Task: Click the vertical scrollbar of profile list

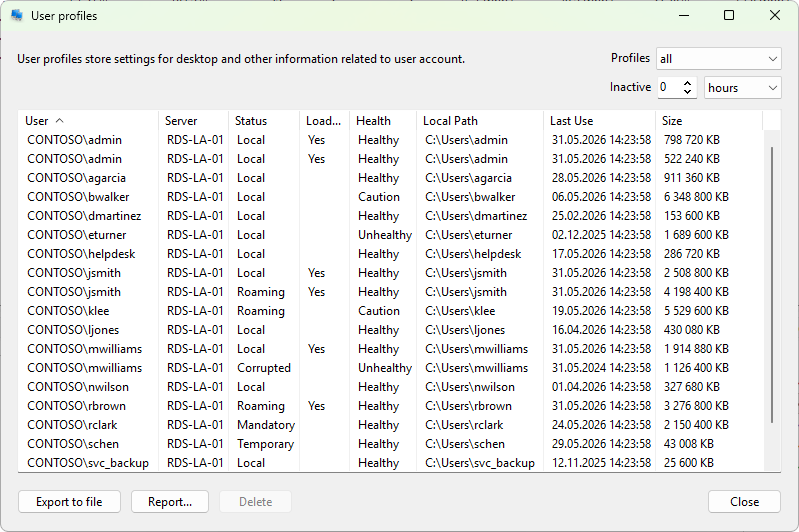Action: coord(772,284)
